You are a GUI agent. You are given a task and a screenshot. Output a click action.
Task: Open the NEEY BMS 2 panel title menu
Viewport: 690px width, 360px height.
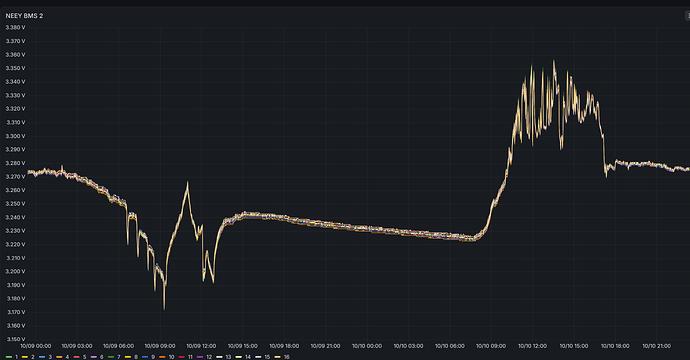tap(24, 16)
